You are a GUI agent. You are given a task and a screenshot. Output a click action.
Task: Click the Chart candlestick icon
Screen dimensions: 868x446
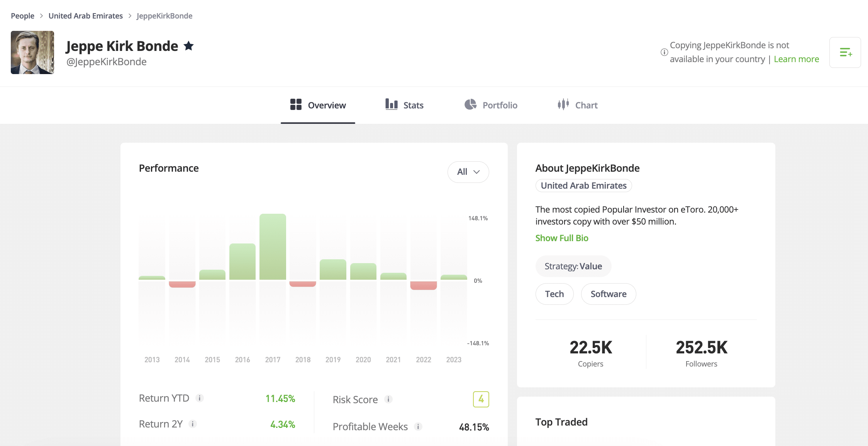coord(563,104)
